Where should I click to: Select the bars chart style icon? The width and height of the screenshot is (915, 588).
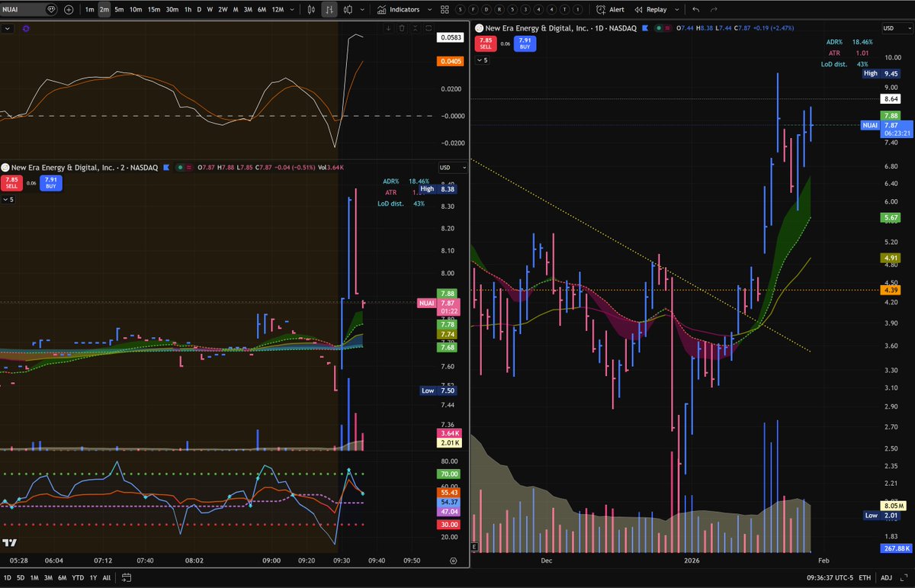(x=329, y=10)
